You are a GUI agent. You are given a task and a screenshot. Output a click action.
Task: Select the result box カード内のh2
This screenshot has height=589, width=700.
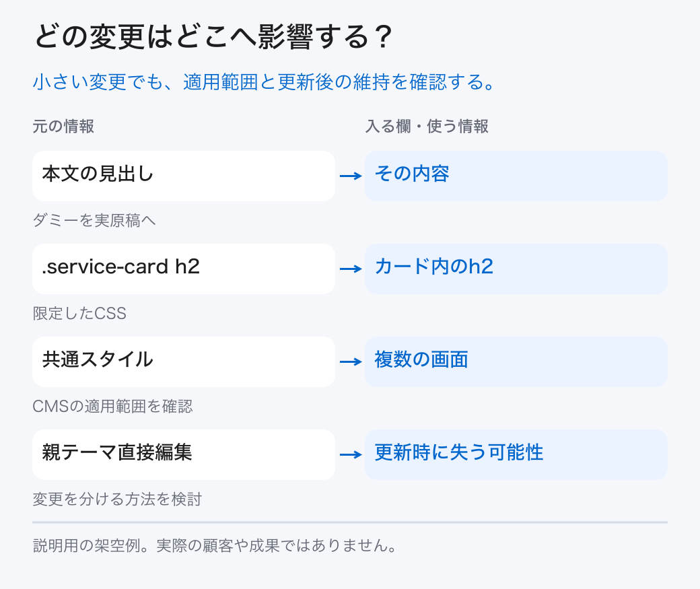pyautogui.click(x=516, y=269)
